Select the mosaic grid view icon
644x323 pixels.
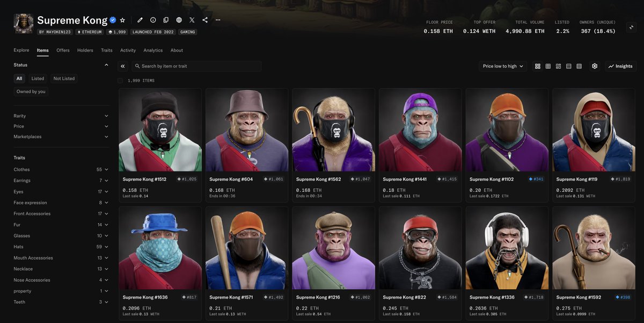tap(558, 66)
